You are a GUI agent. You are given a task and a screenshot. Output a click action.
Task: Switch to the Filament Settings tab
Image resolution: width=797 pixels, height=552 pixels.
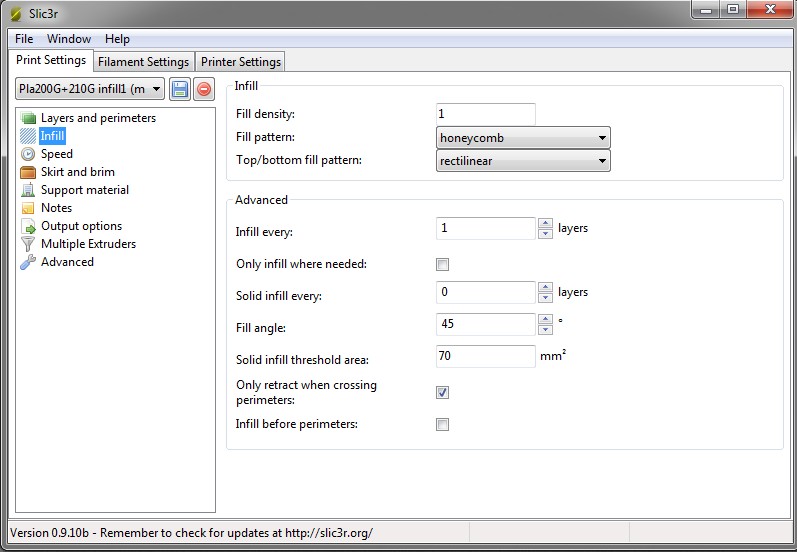(x=143, y=62)
